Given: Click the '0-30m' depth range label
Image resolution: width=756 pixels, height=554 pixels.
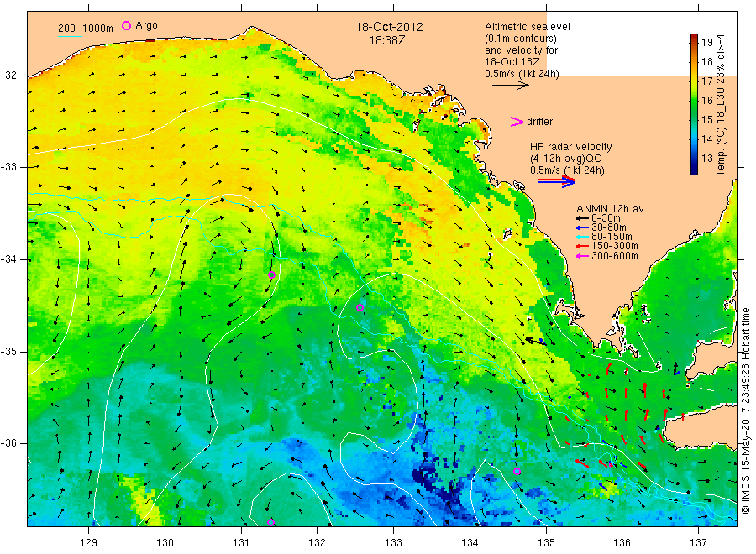Looking at the screenshot, I should (x=606, y=218).
